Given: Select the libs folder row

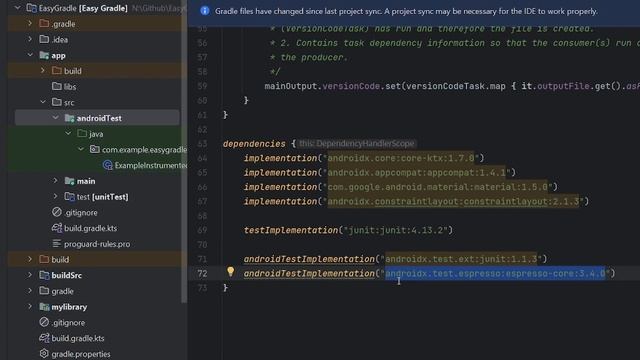Looking at the screenshot, I should point(97,87).
